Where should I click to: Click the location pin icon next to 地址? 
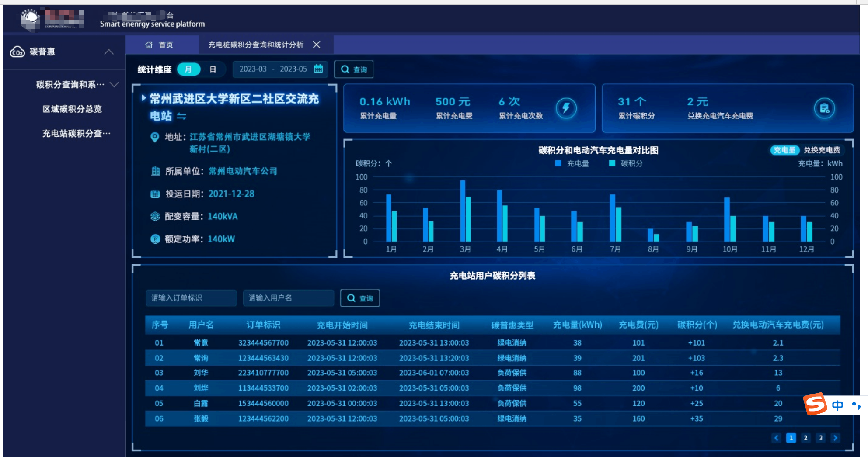pyautogui.click(x=155, y=137)
